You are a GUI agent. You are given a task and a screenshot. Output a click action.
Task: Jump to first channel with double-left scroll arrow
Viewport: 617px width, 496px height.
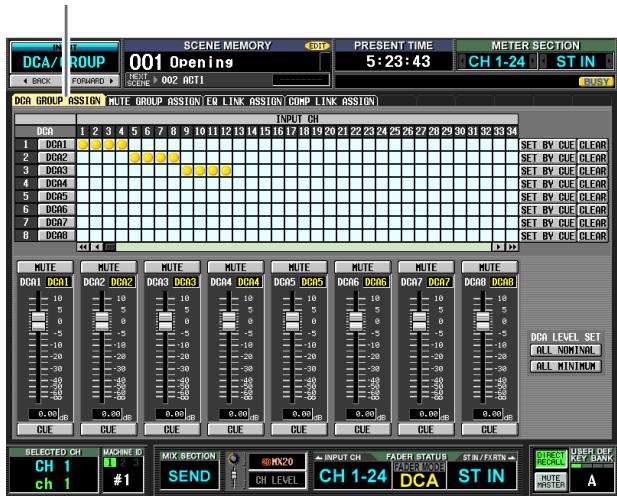click(83, 247)
